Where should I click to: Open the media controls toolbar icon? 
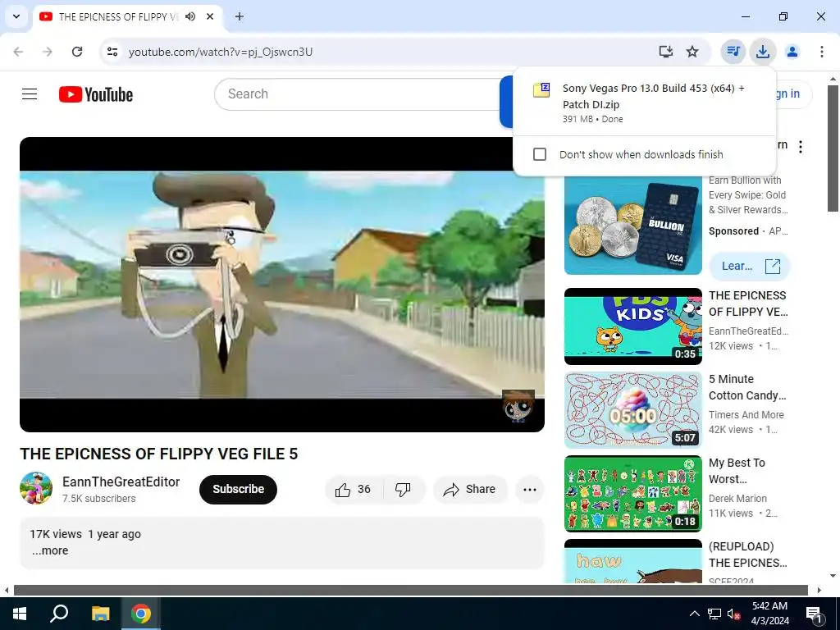point(733,52)
